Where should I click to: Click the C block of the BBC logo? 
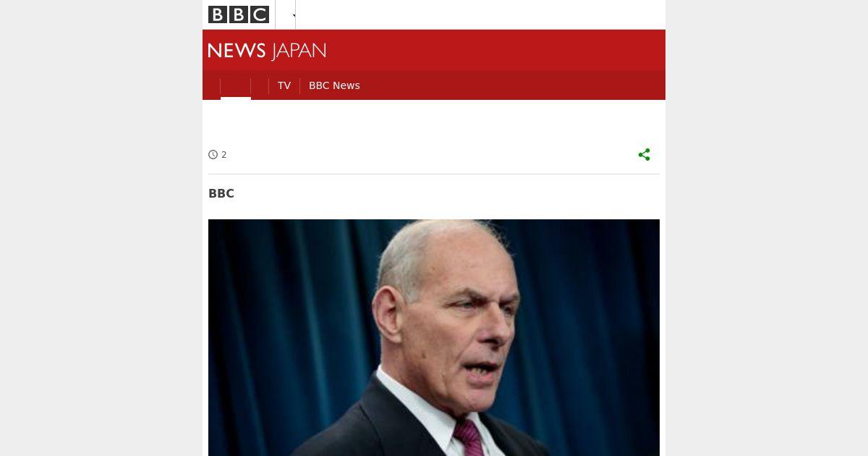(x=260, y=14)
